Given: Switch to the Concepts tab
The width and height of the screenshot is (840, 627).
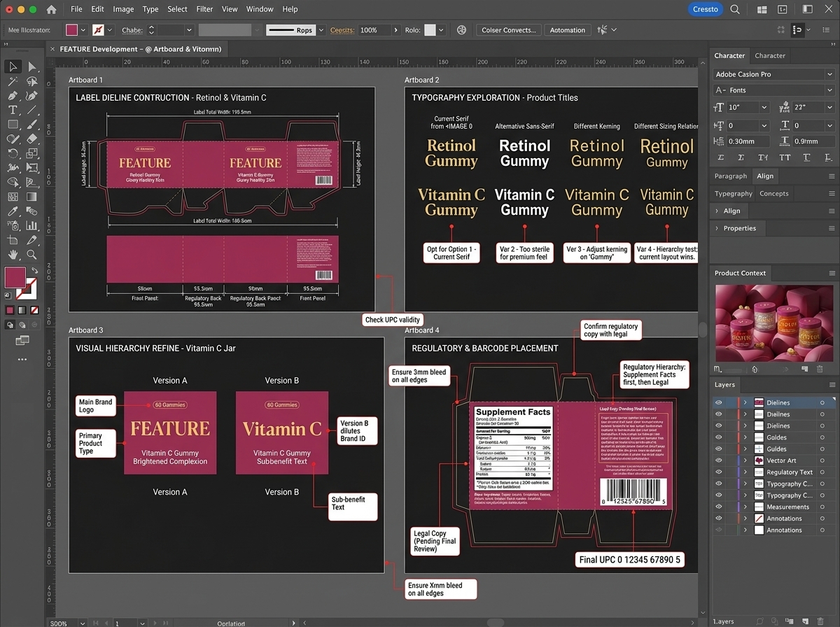Looking at the screenshot, I should tap(773, 194).
